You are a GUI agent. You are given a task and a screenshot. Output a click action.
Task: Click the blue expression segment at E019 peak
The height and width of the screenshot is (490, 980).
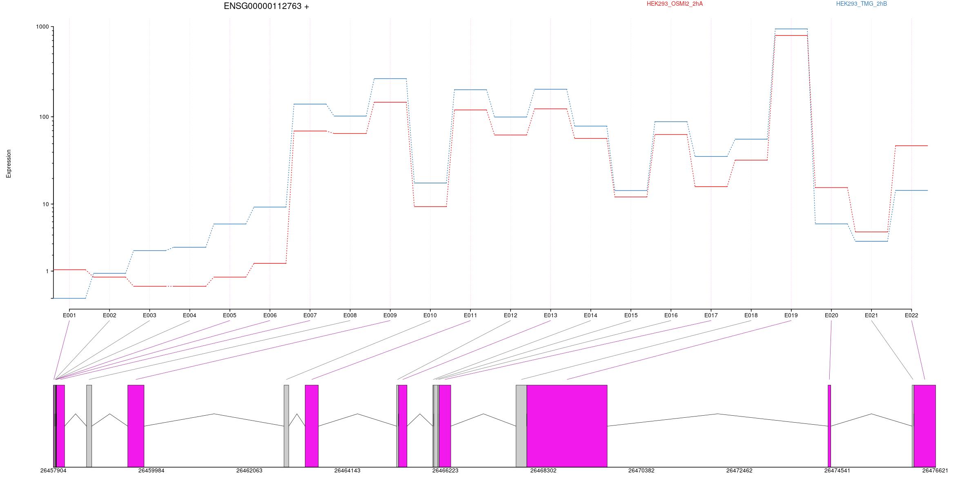(x=791, y=29)
